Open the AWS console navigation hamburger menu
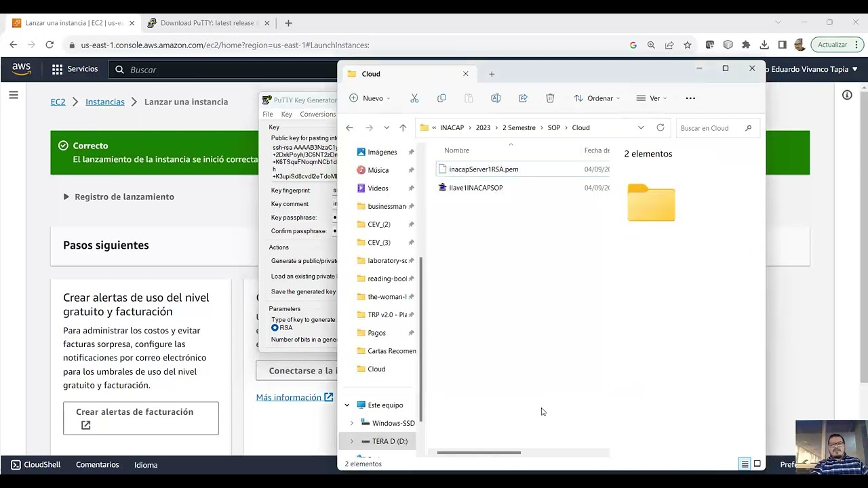Image resolution: width=868 pixels, height=488 pixels. (x=14, y=95)
